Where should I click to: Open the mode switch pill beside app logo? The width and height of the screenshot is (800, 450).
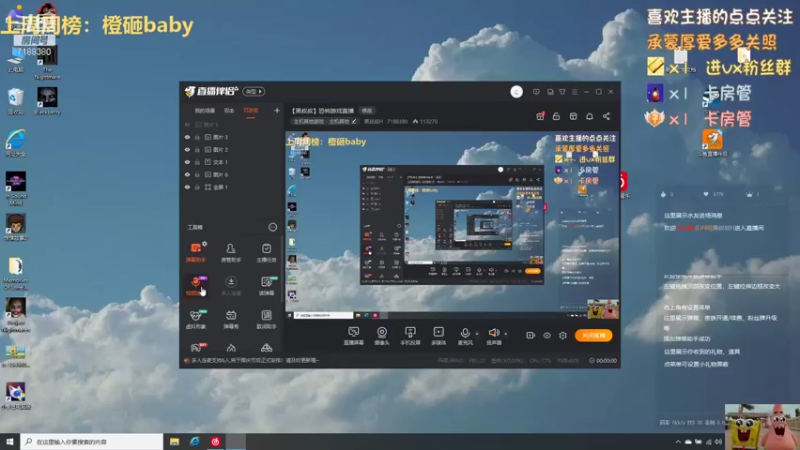pyautogui.click(x=254, y=92)
